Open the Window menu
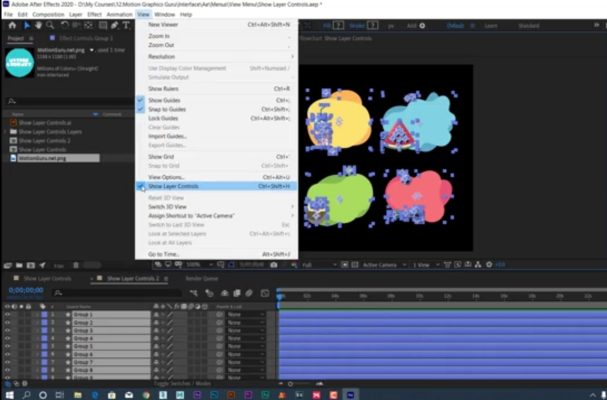The width and height of the screenshot is (607, 400). (164, 14)
